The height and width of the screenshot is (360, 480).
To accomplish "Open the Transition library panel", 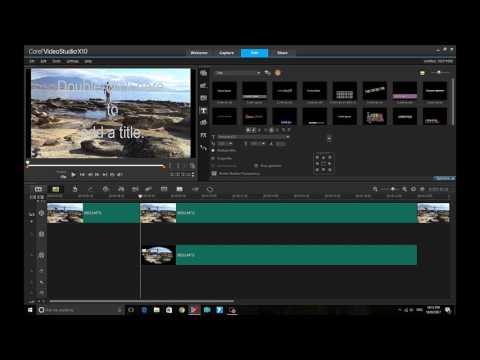I will click(x=203, y=98).
